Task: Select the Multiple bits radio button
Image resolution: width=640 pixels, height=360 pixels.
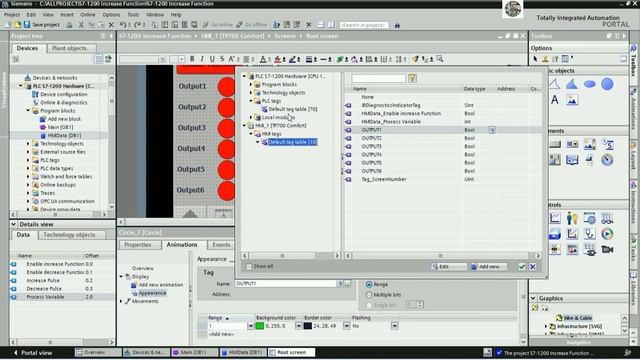Action: (369, 295)
